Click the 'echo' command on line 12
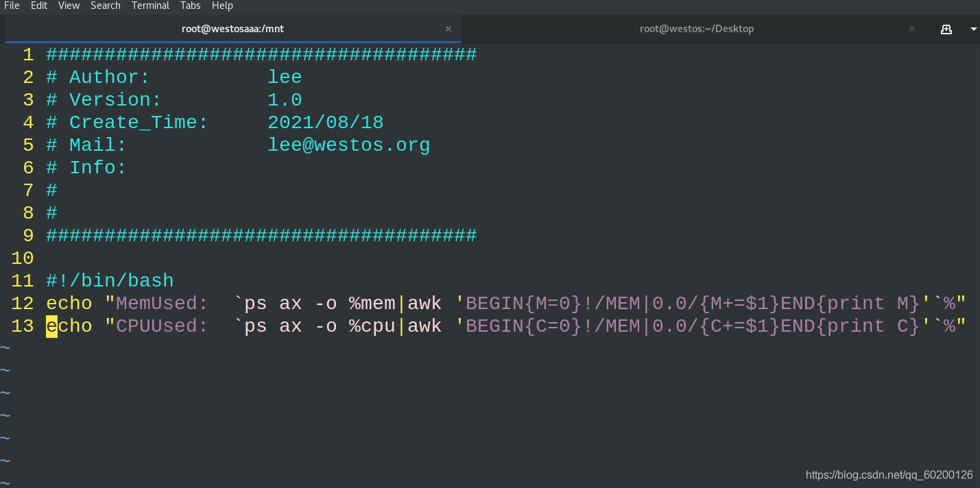This screenshot has width=980, height=488. [x=69, y=303]
